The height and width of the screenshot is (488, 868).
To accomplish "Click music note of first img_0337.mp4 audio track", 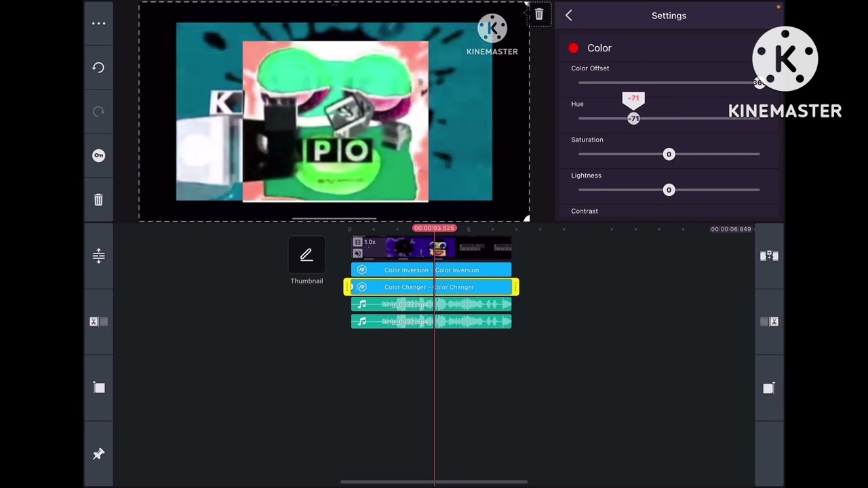I will click(x=361, y=304).
